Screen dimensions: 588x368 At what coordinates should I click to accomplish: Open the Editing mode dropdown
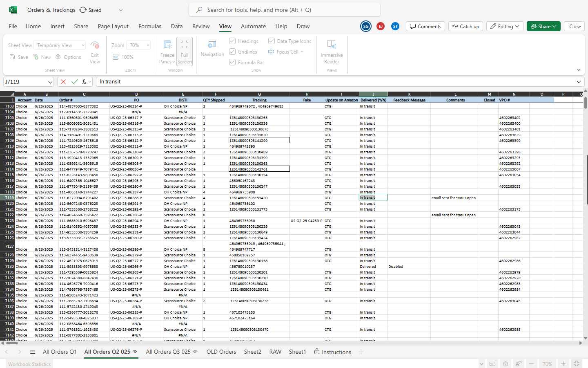click(505, 26)
